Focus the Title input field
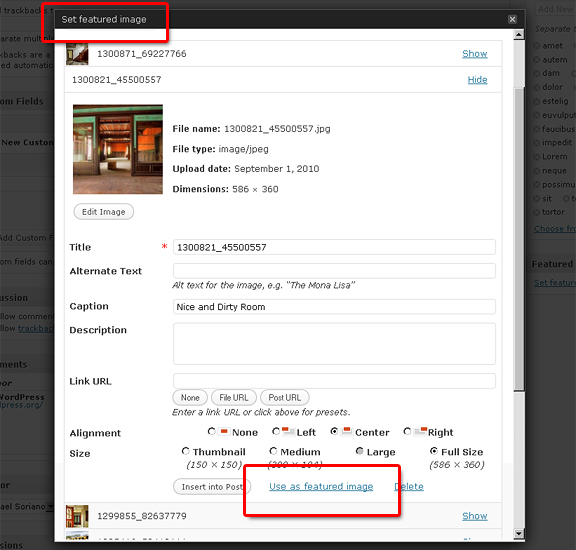Image resolution: width=576 pixels, height=550 pixels. point(334,247)
